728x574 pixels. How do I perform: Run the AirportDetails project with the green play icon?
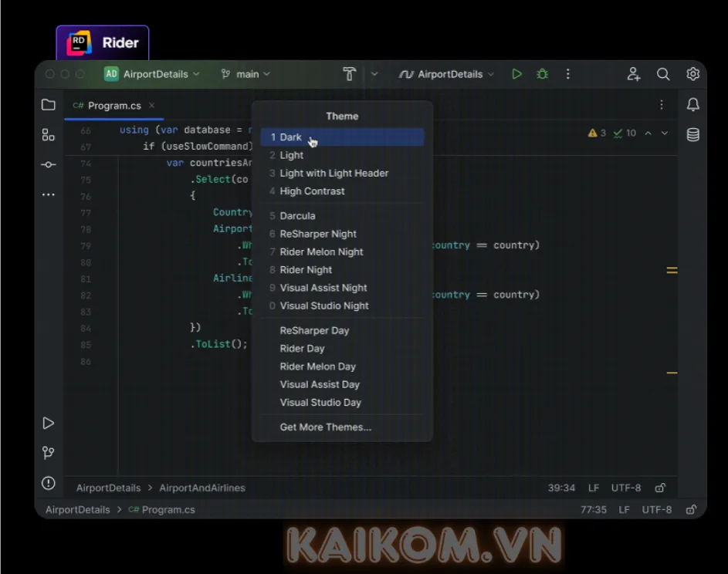point(516,74)
